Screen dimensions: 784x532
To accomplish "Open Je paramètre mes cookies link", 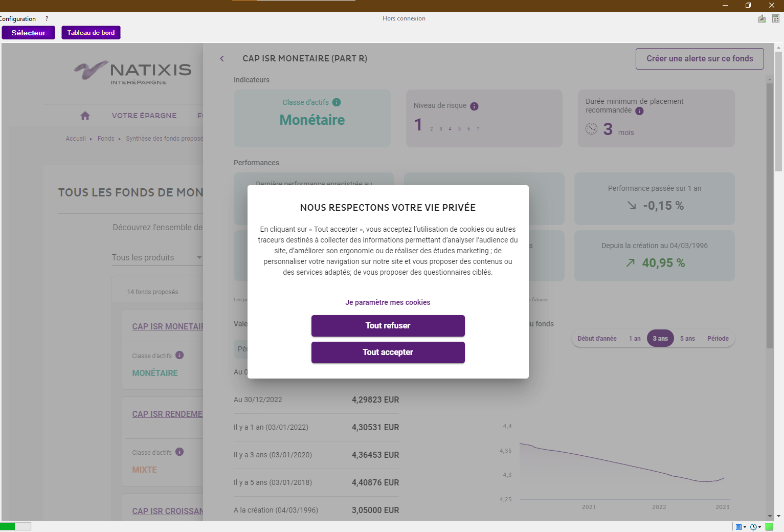I will [388, 302].
